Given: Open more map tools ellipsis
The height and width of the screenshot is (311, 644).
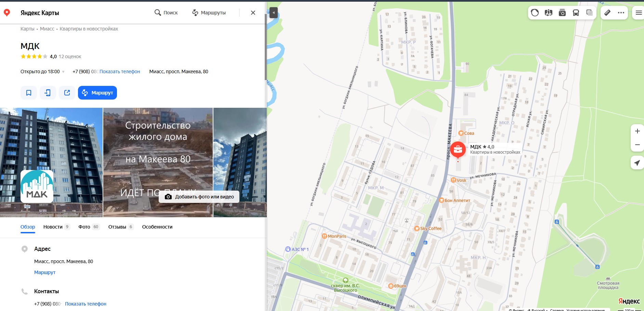Looking at the screenshot, I should 621,13.
